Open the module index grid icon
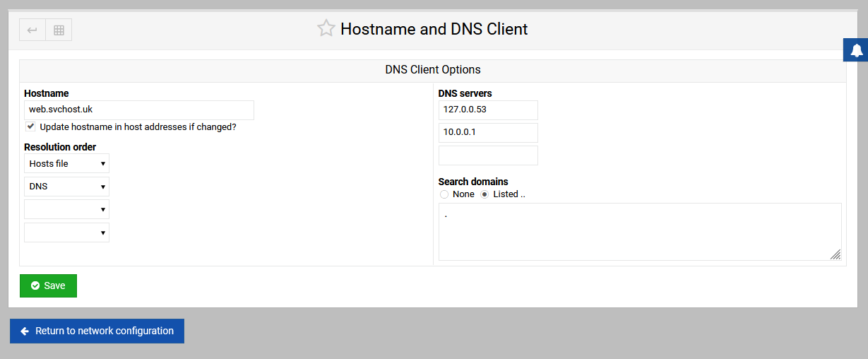868x359 pixels. 59,30
